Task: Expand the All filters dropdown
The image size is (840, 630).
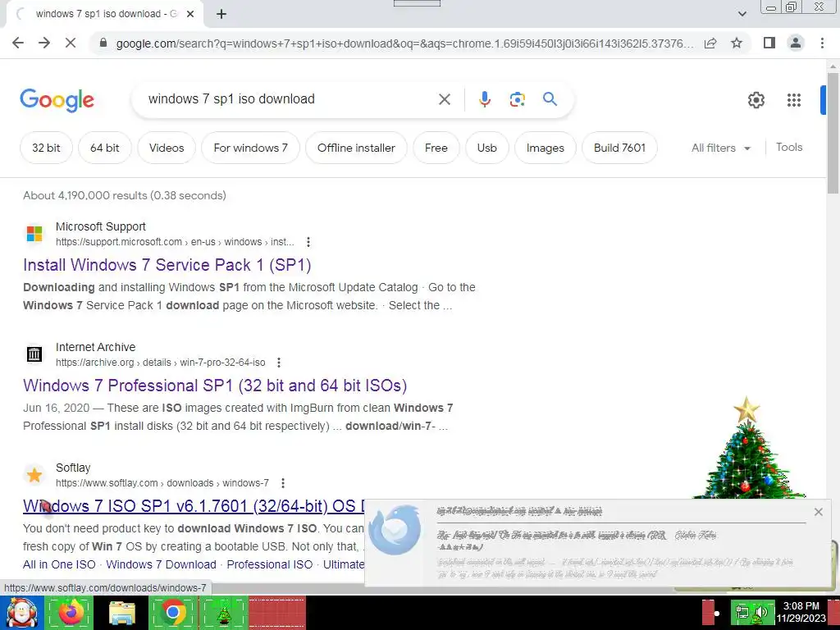Action: click(720, 148)
